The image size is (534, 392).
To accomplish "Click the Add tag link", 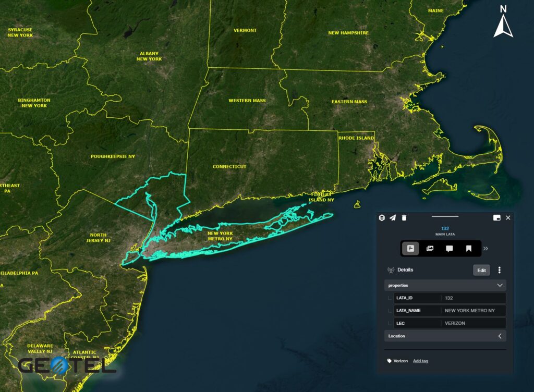I will [x=420, y=361].
